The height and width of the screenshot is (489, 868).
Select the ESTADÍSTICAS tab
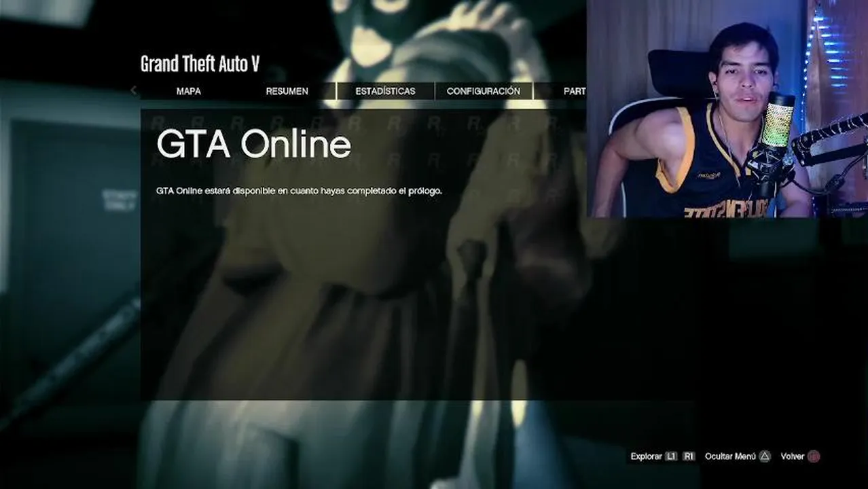386,91
